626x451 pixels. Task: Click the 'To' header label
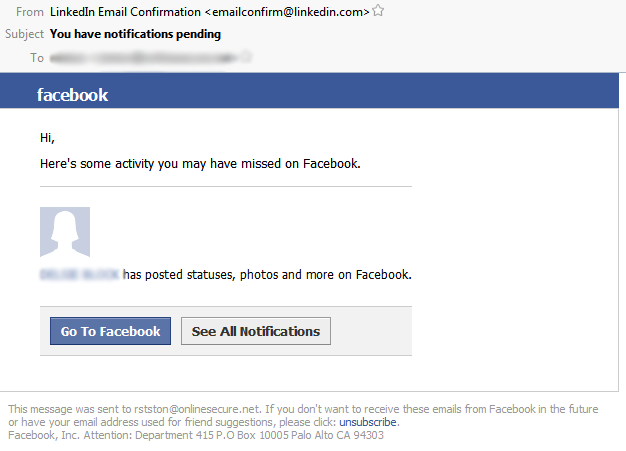click(x=37, y=58)
